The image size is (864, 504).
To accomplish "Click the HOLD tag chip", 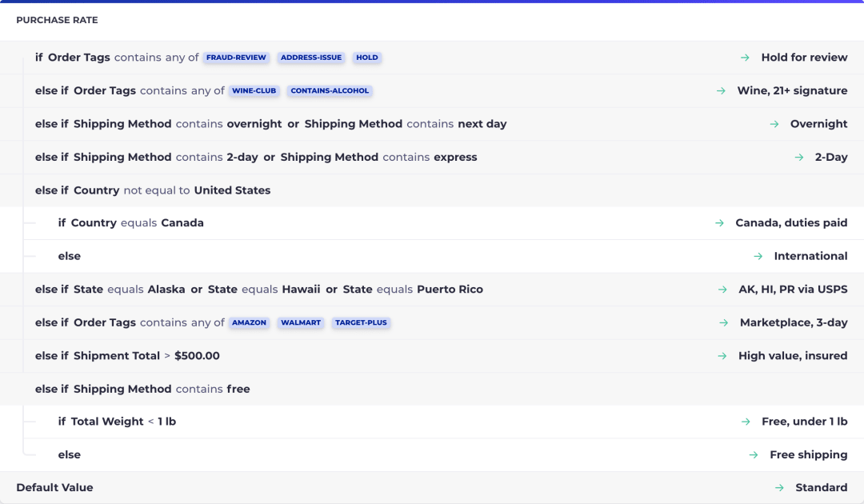I will click(367, 58).
